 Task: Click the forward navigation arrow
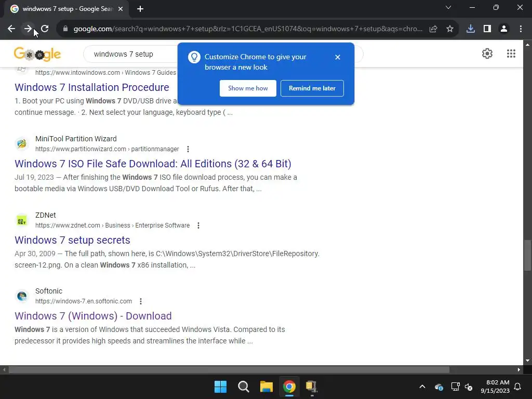pos(28,29)
